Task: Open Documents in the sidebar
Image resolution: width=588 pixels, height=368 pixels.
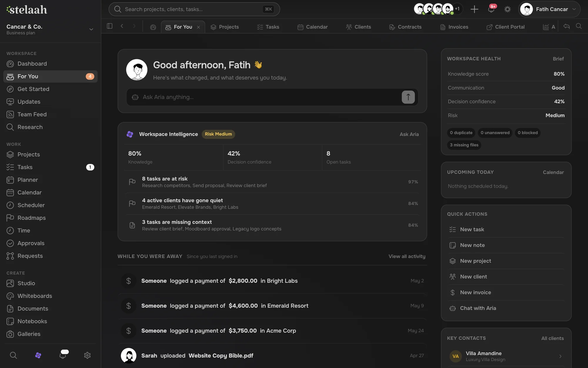Action: click(x=50, y=308)
